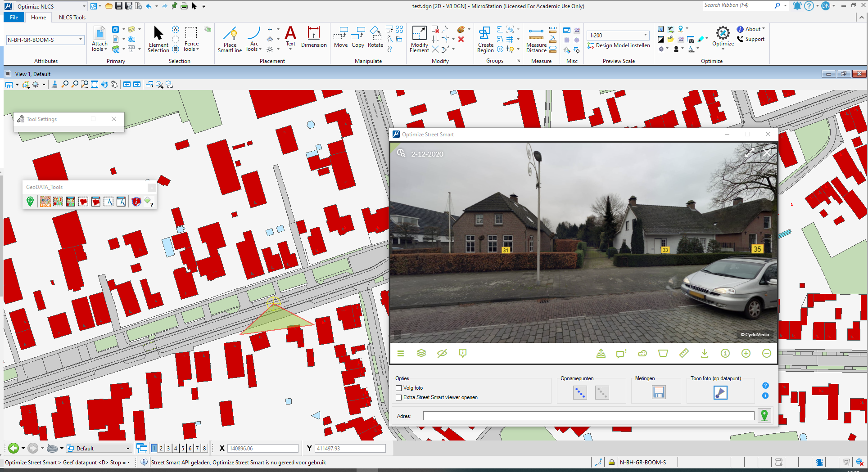Toggle view number 4

point(176,448)
